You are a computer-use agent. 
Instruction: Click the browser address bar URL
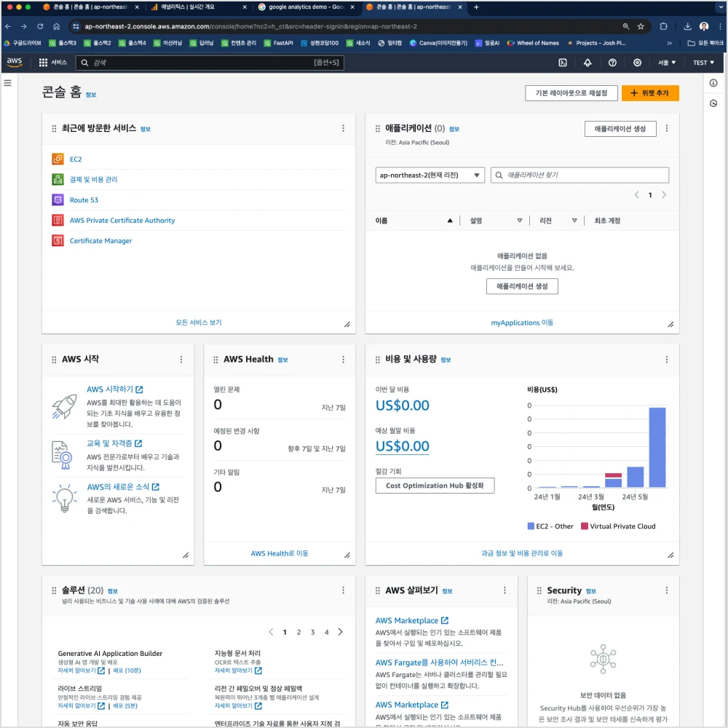tap(250, 26)
